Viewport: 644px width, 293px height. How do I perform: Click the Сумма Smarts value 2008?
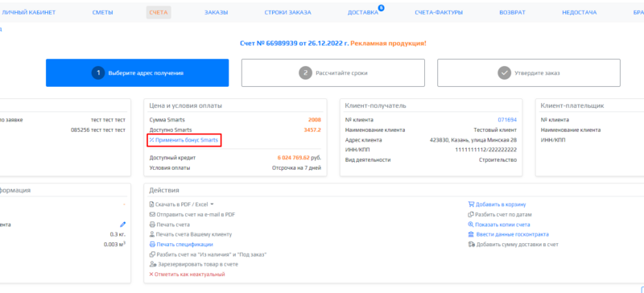tap(315, 120)
